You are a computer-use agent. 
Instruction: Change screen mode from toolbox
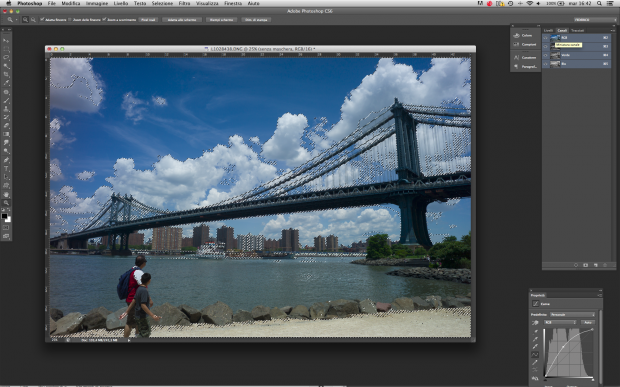coord(6,236)
